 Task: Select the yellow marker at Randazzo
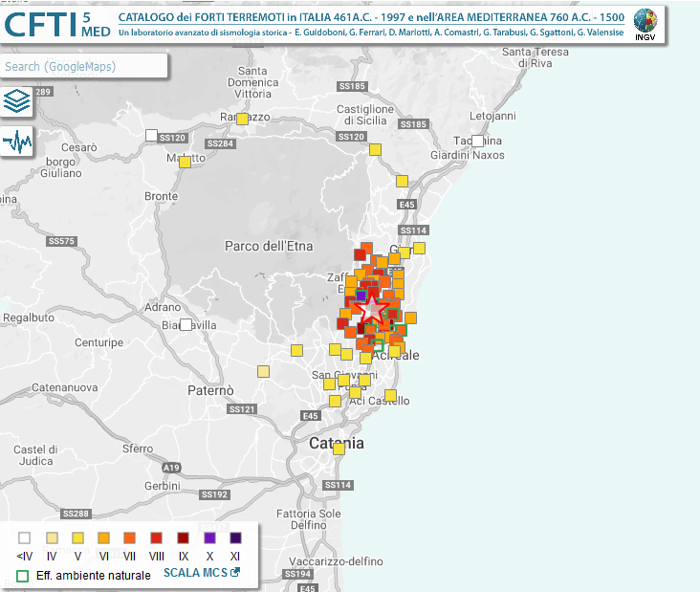point(242,119)
